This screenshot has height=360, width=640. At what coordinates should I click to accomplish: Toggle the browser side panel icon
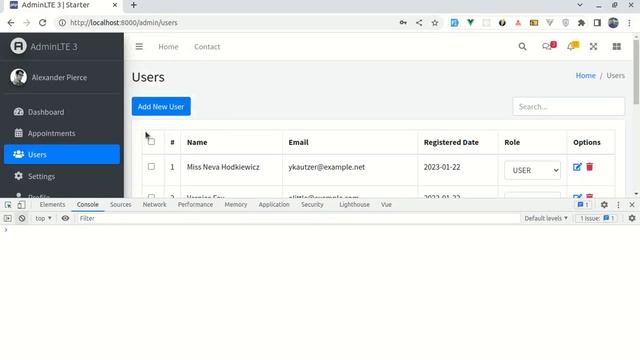click(597, 23)
